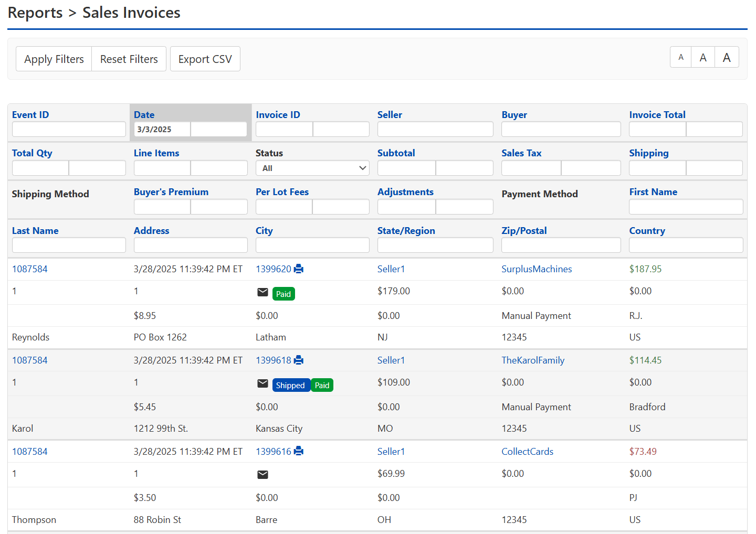Sort by Line Items header

tap(156, 153)
